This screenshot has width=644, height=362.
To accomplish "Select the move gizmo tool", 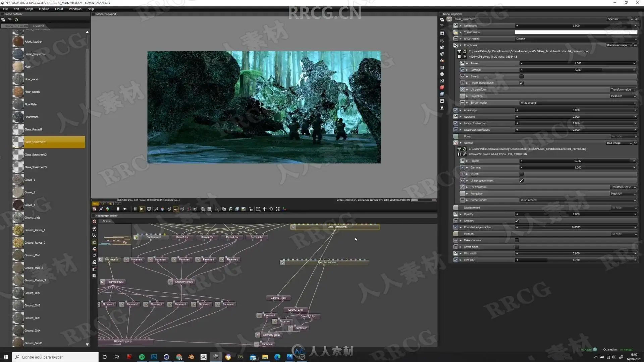I will (x=264, y=209).
